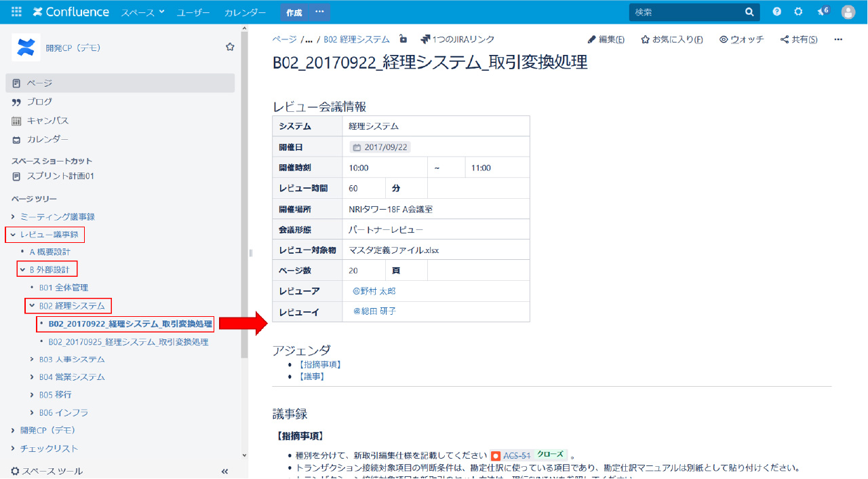Open the 1つのJIRAリンク indicator

click(x=457, y=39)
